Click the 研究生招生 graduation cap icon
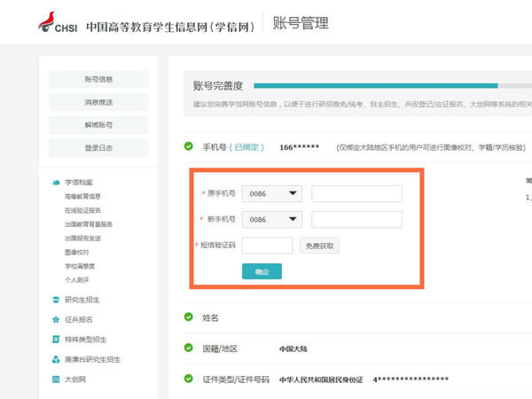Viewport: 532px width, 399px height. click(x=56, y=299)
